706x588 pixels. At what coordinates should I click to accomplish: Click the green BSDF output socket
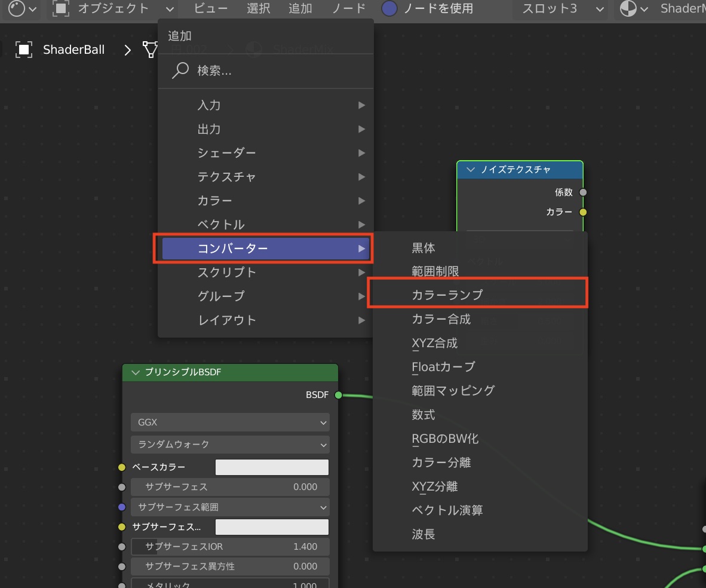click(x=338, y=395)
